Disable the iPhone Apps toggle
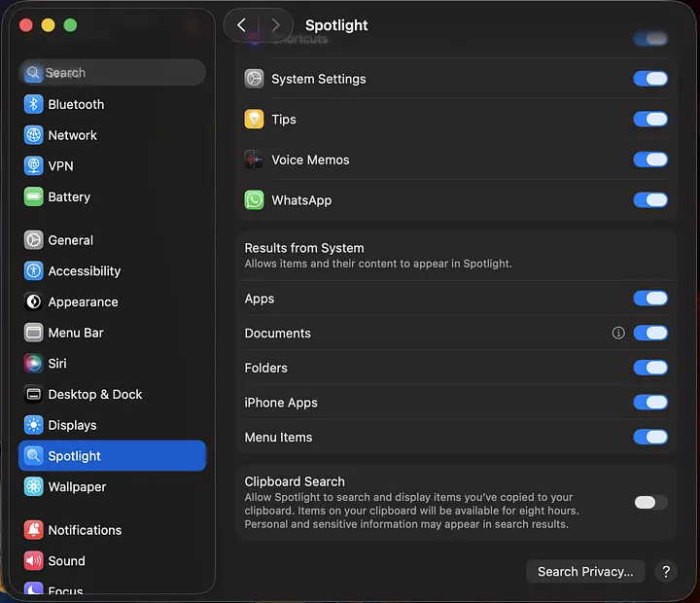This screenshot has width=700, height=603. 650,403
